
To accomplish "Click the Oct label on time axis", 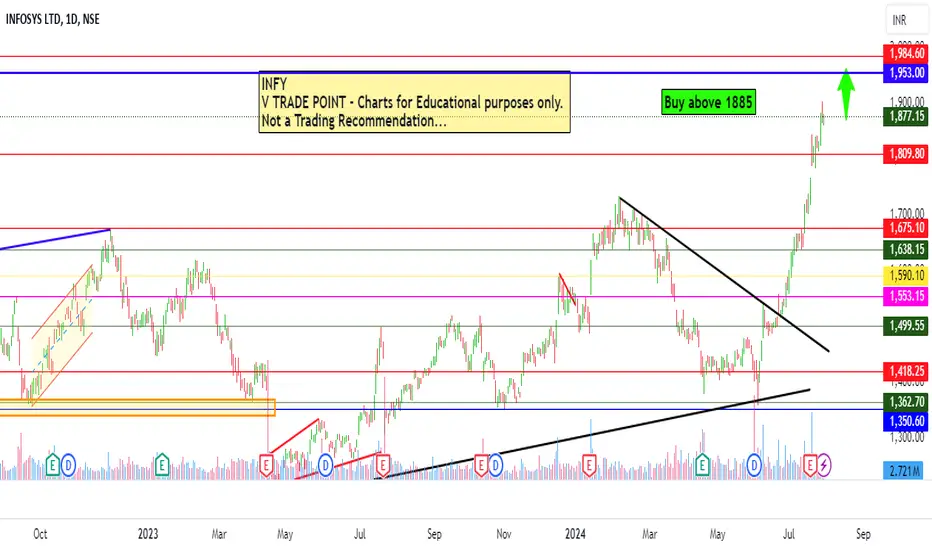I will click(40, 534).
